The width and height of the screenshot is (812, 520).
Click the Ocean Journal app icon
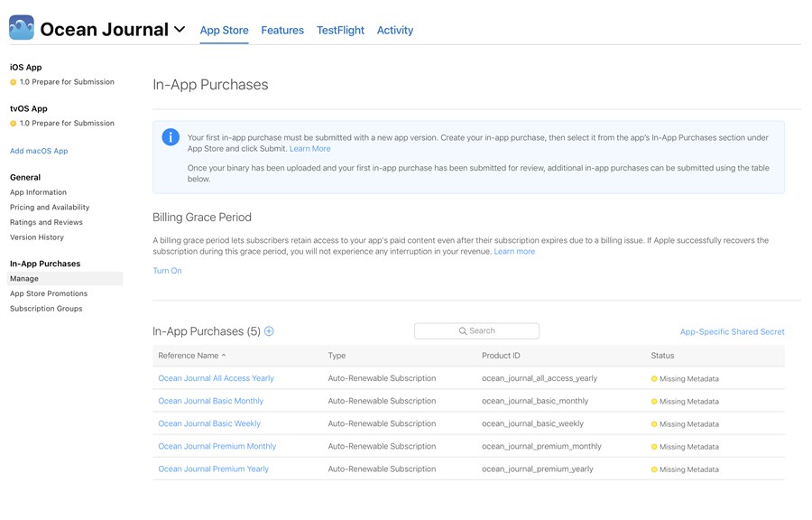22,27
